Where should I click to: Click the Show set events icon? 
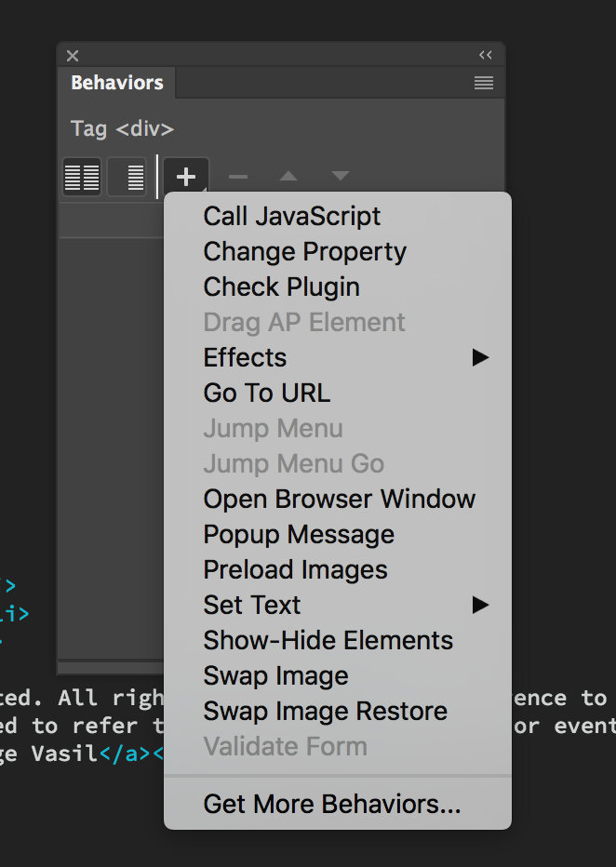81,176
